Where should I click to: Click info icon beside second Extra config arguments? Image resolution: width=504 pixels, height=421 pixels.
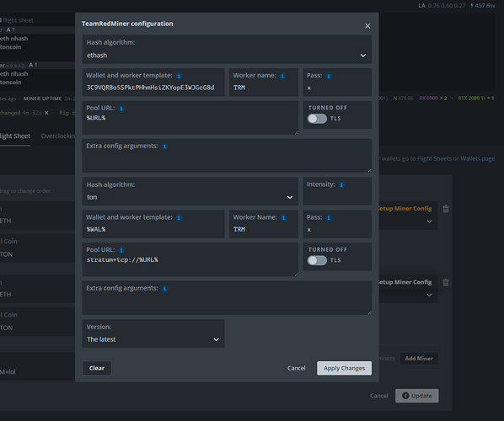coord(164,288)
